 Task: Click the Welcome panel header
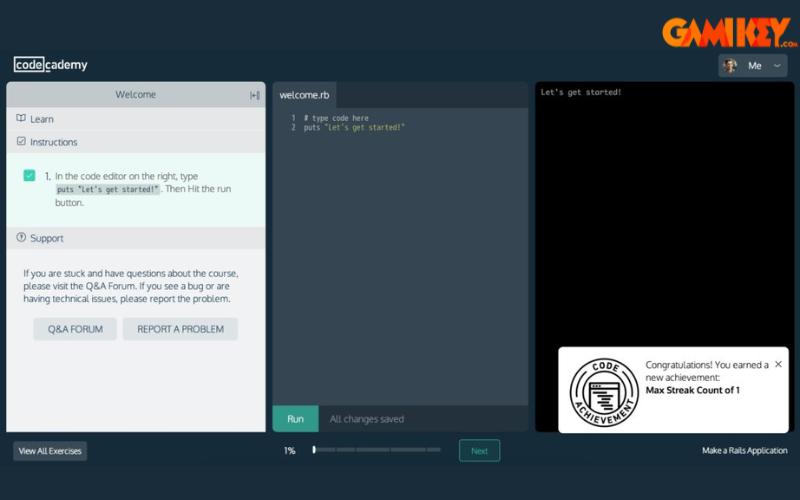136,94
